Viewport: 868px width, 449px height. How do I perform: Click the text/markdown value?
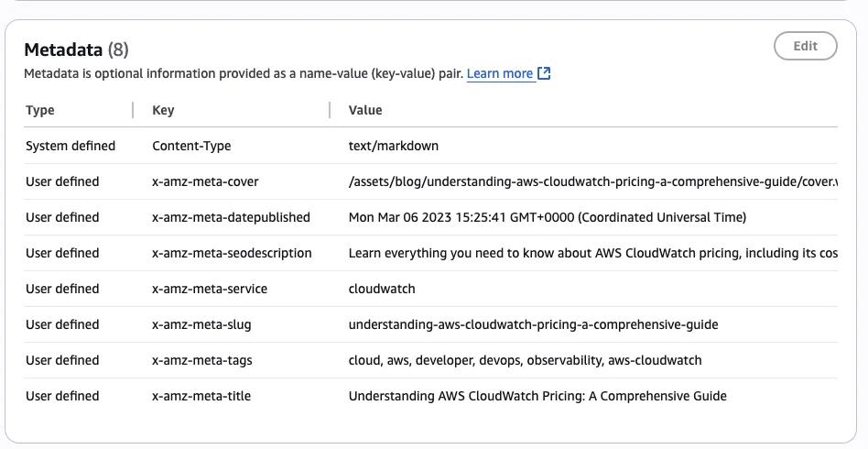pos(394,146)
